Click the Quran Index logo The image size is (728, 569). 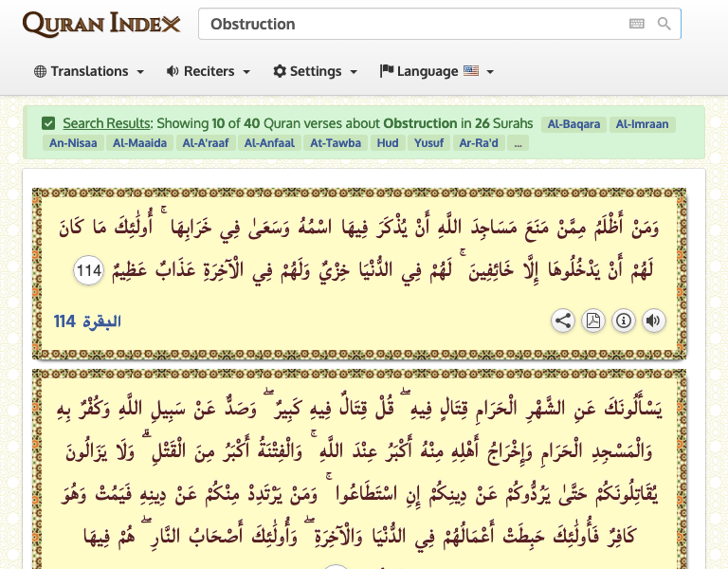click(100, 24)
